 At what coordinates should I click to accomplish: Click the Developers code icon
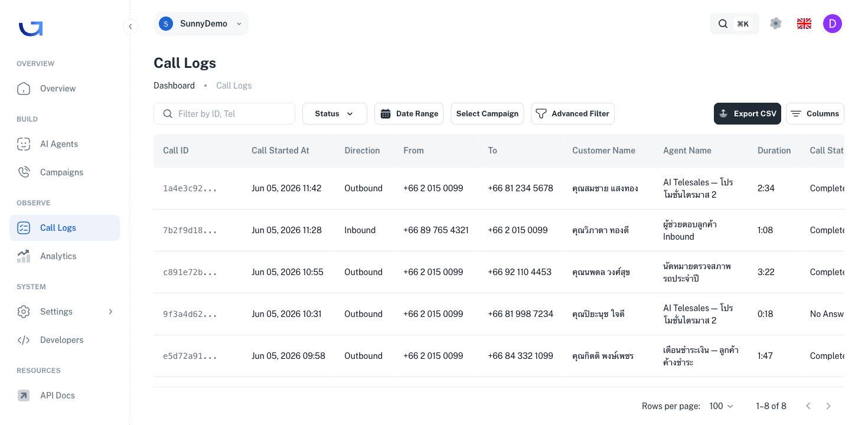pos(24,340)
